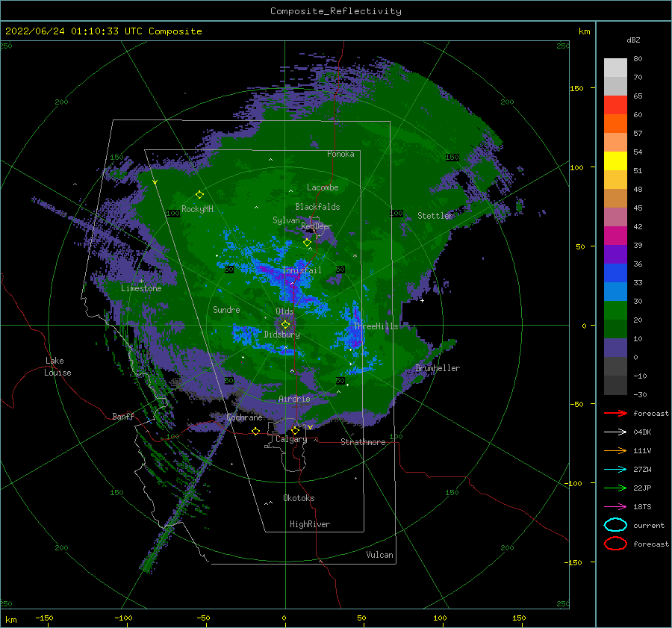
Task: Click the Okotoks label
Action: point(299,498)
